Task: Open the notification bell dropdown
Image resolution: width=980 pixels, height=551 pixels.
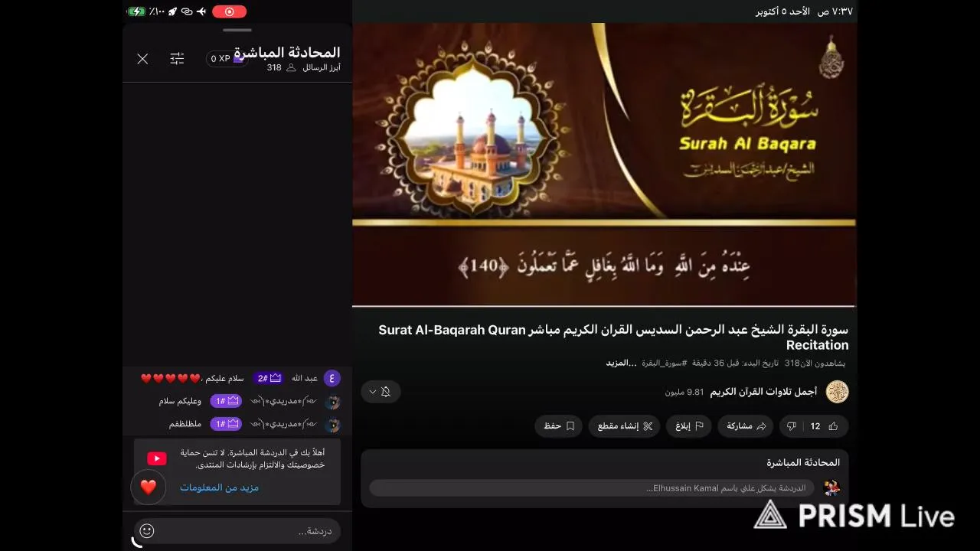Action: 381,392
